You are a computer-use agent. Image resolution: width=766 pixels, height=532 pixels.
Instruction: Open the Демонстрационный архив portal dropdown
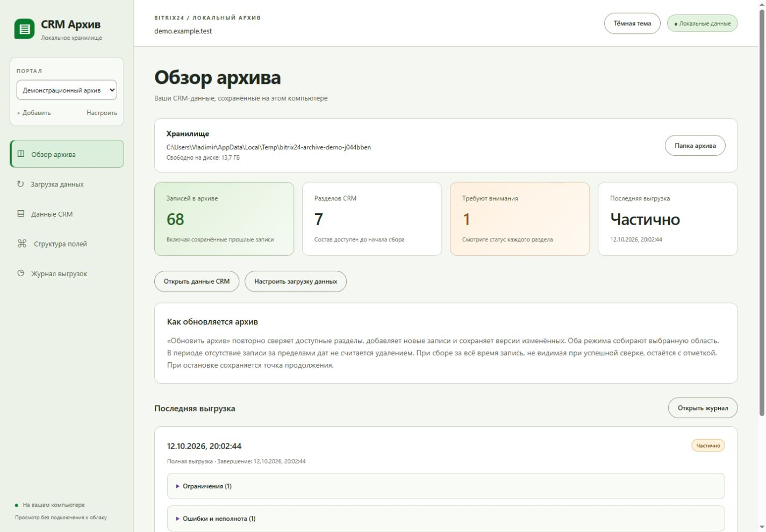coord(67,90)
